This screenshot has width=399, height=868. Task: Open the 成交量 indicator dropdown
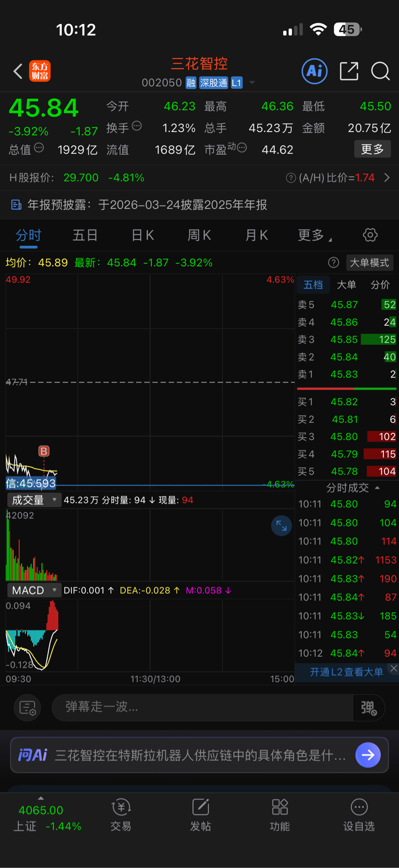[34, 500]
